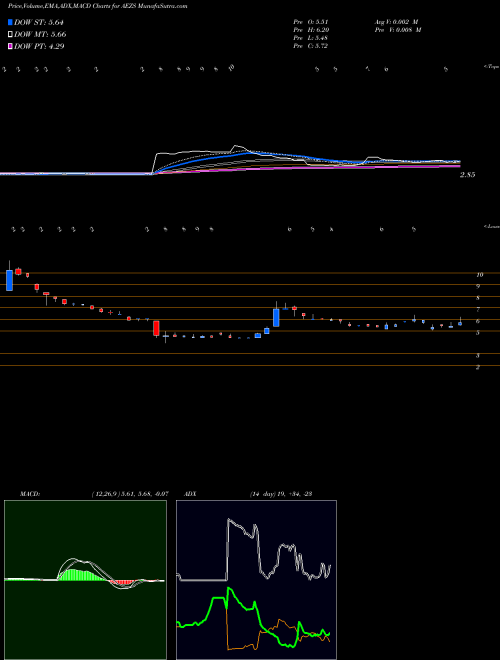Open the green MACD histogram chart panel
Screen dimensions: 500x660
click(85, 580)
